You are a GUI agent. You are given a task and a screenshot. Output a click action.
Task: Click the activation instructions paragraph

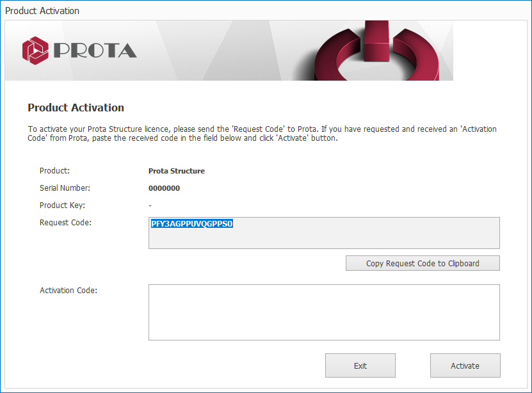click(x=262, y=134)
